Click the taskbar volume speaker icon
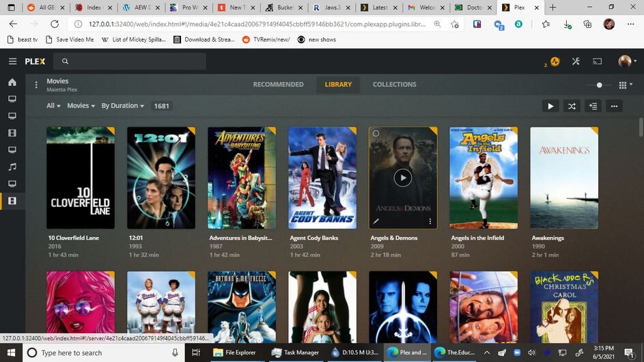 pos(532,352)
